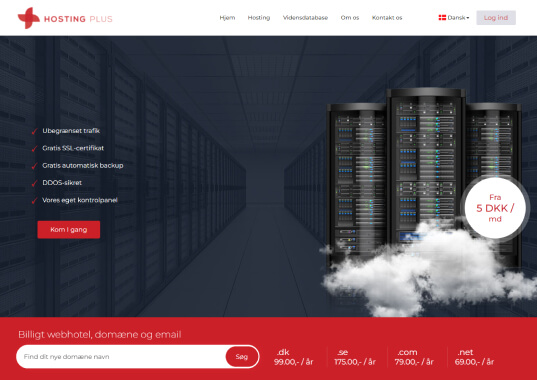The width and height of the screenshot is (537, 380).
Task: Click the checkmark beside DDOS-sikret
Action: point(34,183)
